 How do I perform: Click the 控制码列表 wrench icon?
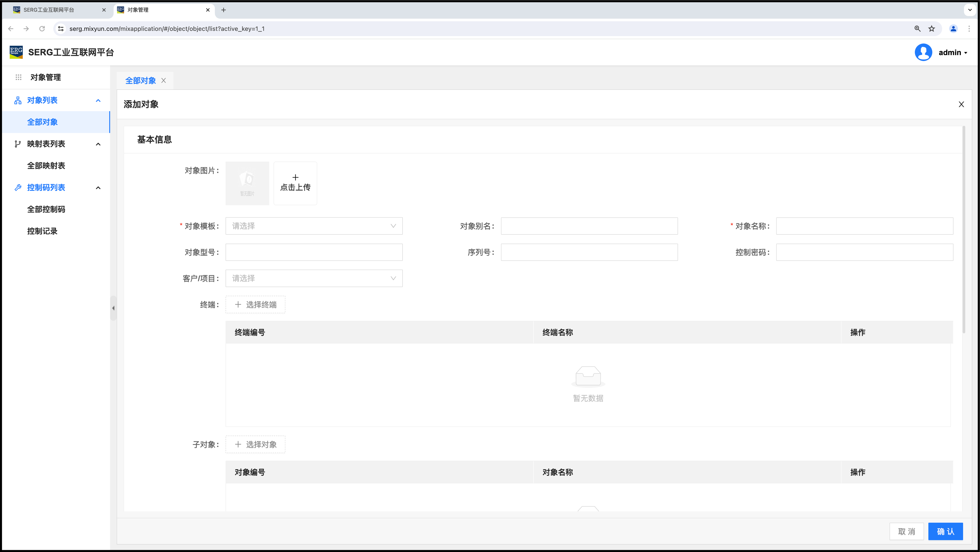(x=17, y=188)
